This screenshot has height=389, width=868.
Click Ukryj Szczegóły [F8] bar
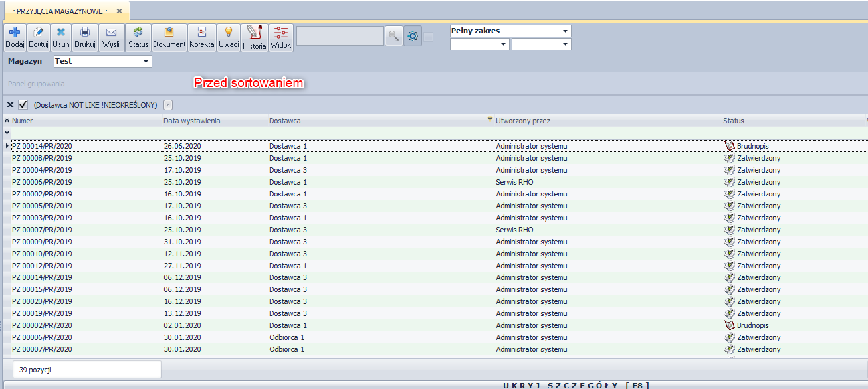point(576,385)
